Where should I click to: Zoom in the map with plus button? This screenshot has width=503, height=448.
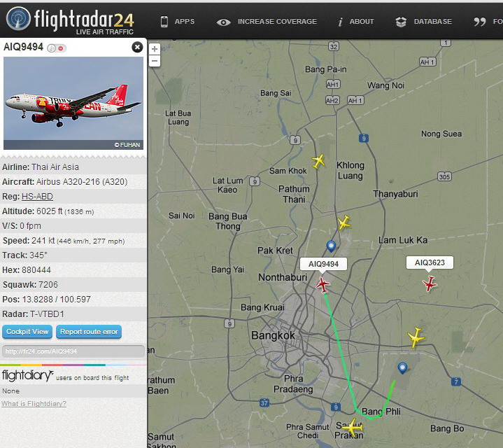point(155,49)
